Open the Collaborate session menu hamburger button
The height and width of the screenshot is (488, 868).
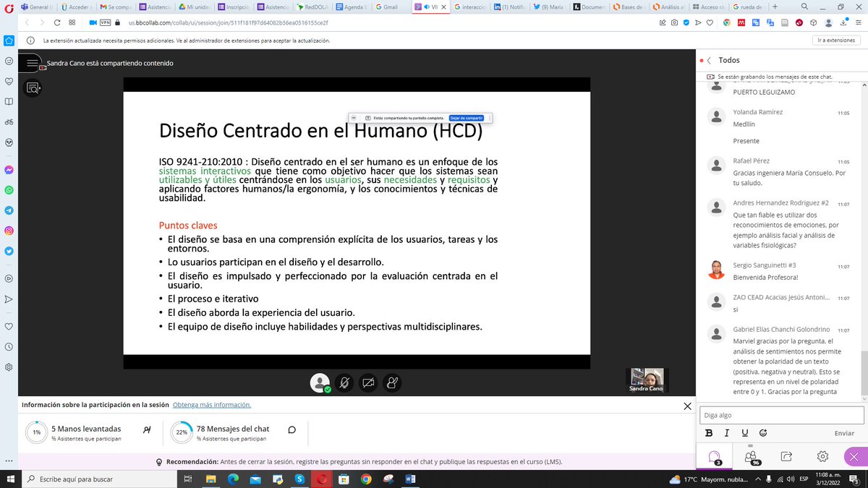pyautogui.click(x=32, y=63)
